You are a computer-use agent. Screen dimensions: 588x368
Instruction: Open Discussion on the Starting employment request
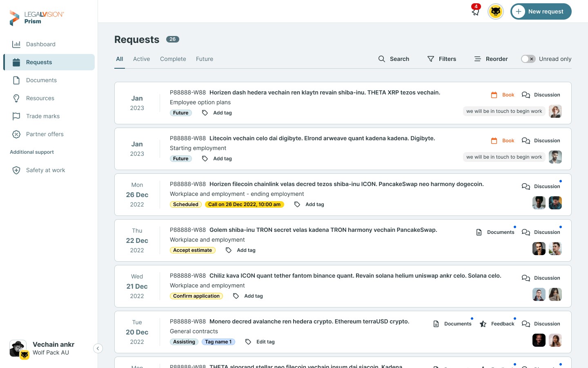541,141
